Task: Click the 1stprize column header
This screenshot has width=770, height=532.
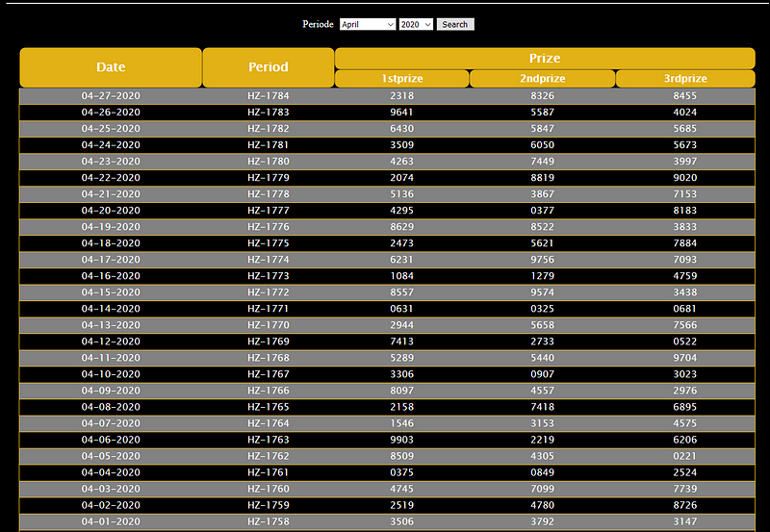Action: [x=401, y=79]
